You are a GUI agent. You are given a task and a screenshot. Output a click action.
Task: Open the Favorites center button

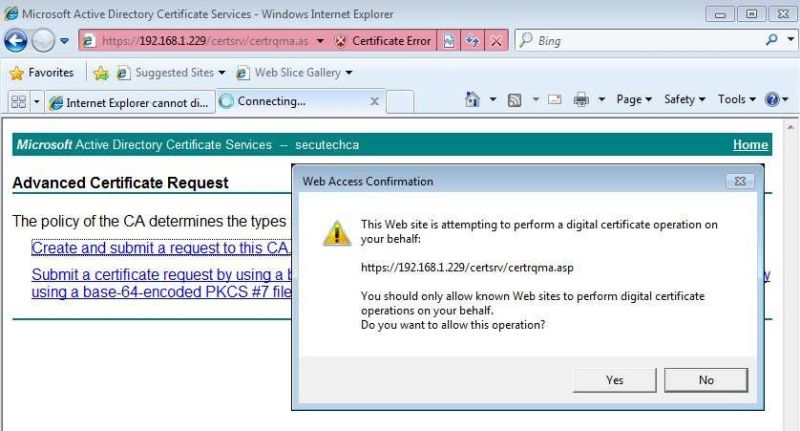click(42, 73)
